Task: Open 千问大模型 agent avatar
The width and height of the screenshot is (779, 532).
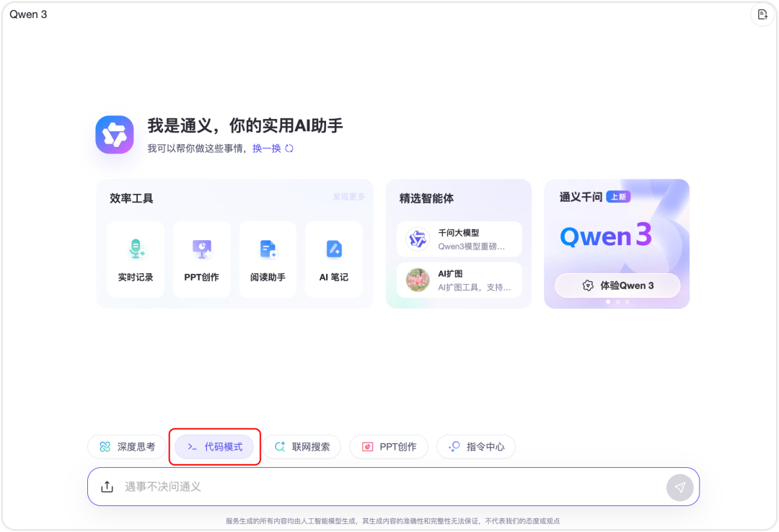Action: (418, 239)
